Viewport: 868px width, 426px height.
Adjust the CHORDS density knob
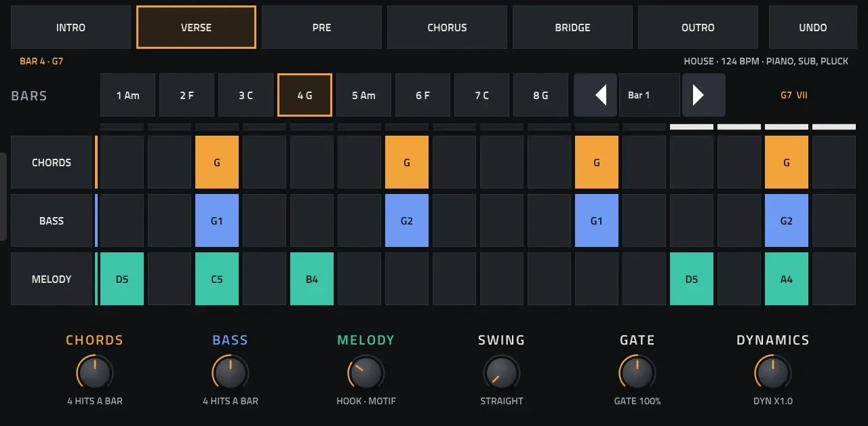point(95,372)
